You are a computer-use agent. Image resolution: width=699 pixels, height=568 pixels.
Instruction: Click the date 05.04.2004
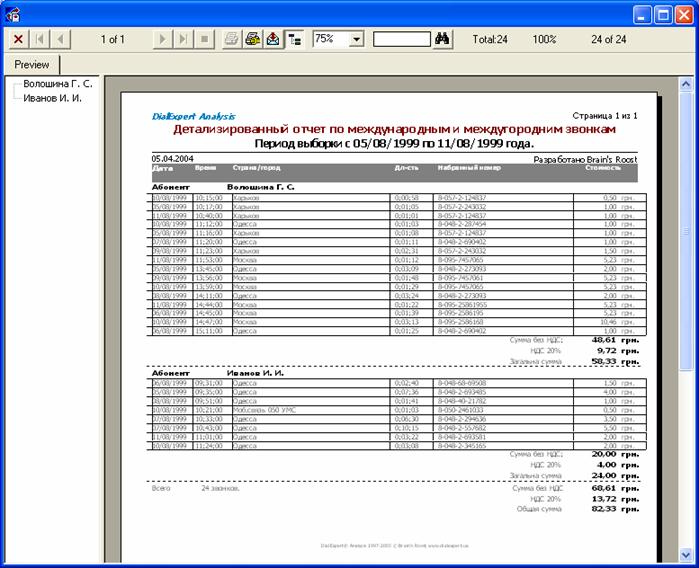coord(173,159)
